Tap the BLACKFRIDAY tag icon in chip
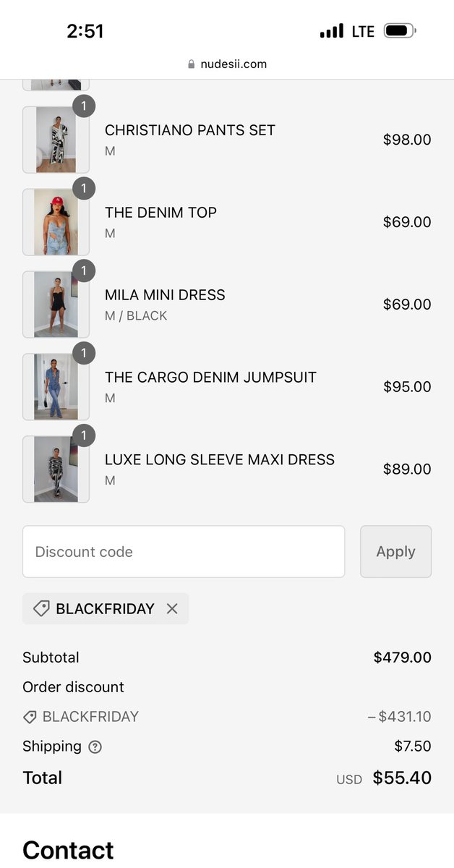The height and width of the screenshot is (868, 454). click(x=41, y=609)
